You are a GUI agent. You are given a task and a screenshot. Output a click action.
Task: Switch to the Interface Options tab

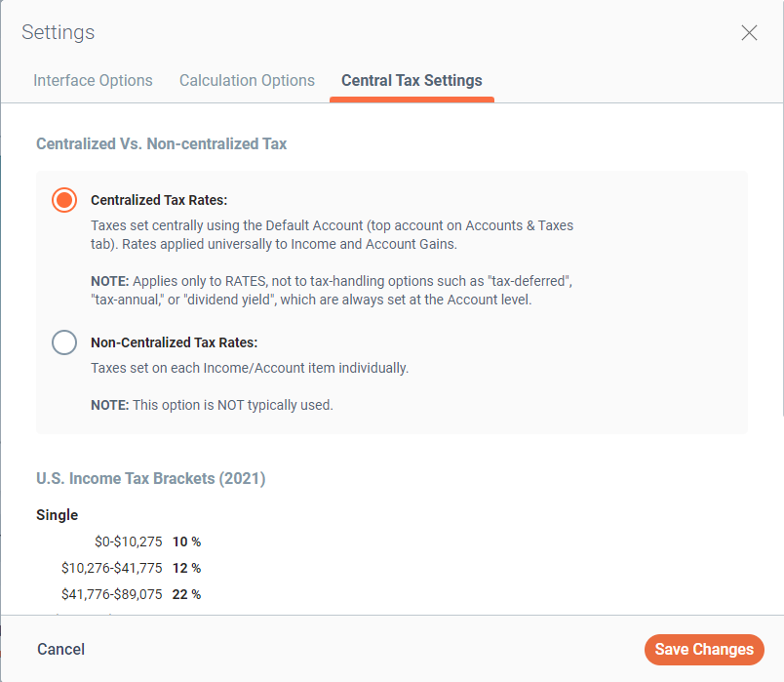click(x=93, y=80)
